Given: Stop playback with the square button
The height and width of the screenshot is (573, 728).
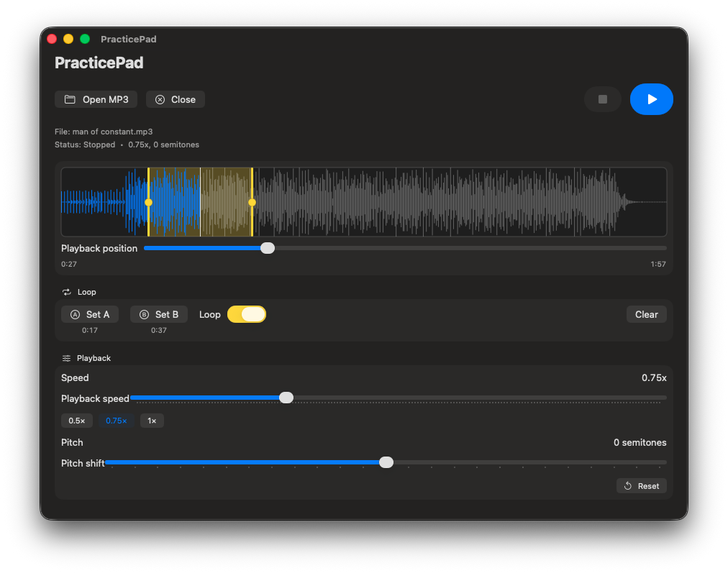Looking at the screenshot, I should (x=603, y=99).
